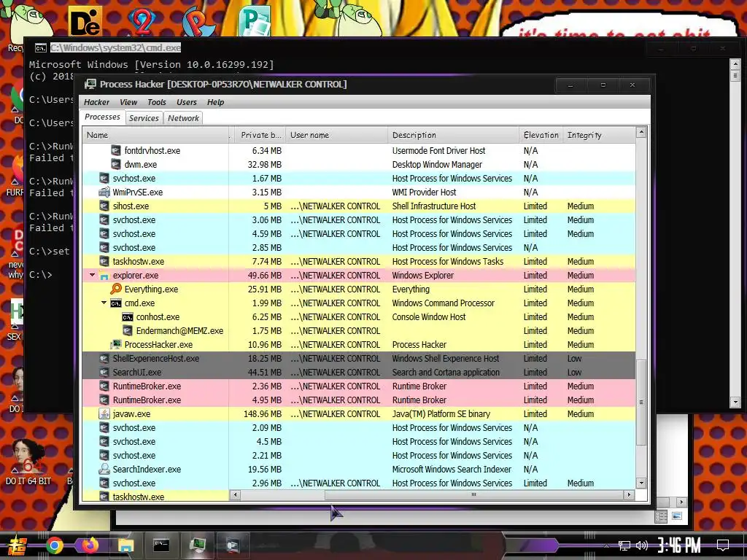Click the DO IT 64 BIT desktop icon
The height and width of the screenshot is (560, 747).
tap(28, 462)
